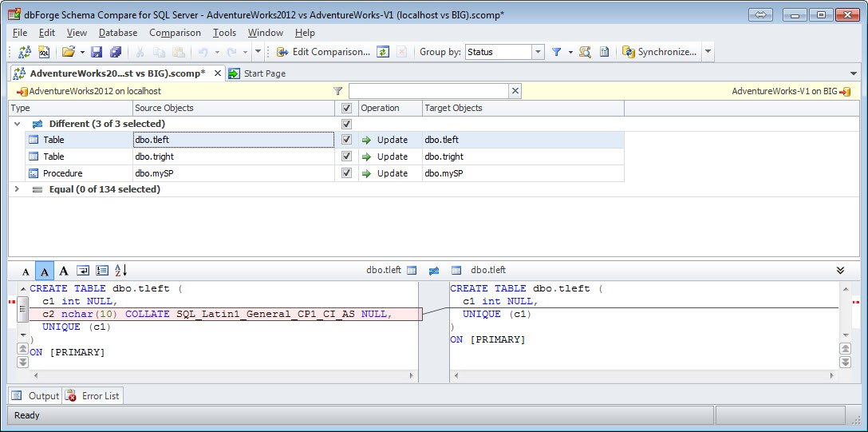Jump to next difference in left pane

[x=22, y=362]
